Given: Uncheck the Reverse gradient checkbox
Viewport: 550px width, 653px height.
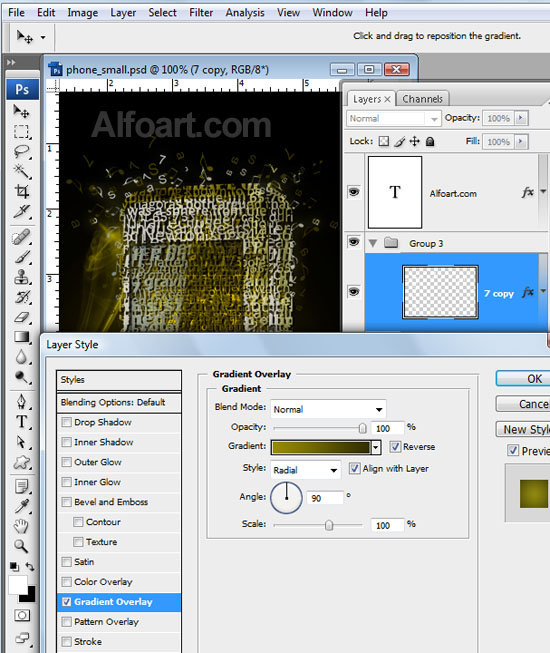Looking at the screenshot, I should 395,447.
